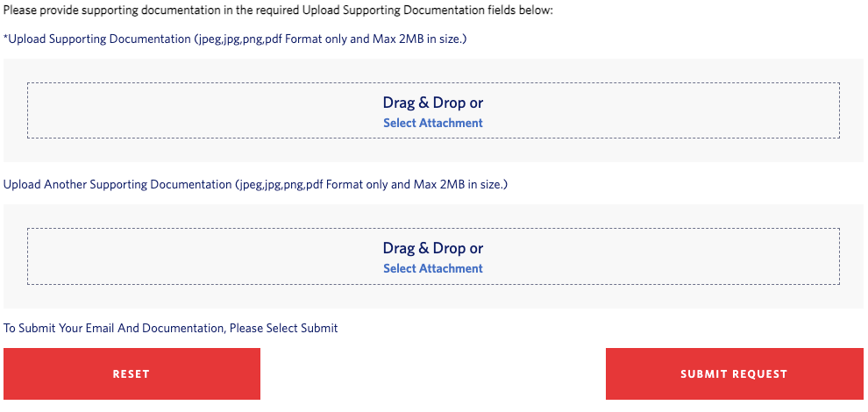This screenshot has height=412, width=868.
Task: Click 'Drag & Drop or' text in second uploader
Action: [433, 248]
